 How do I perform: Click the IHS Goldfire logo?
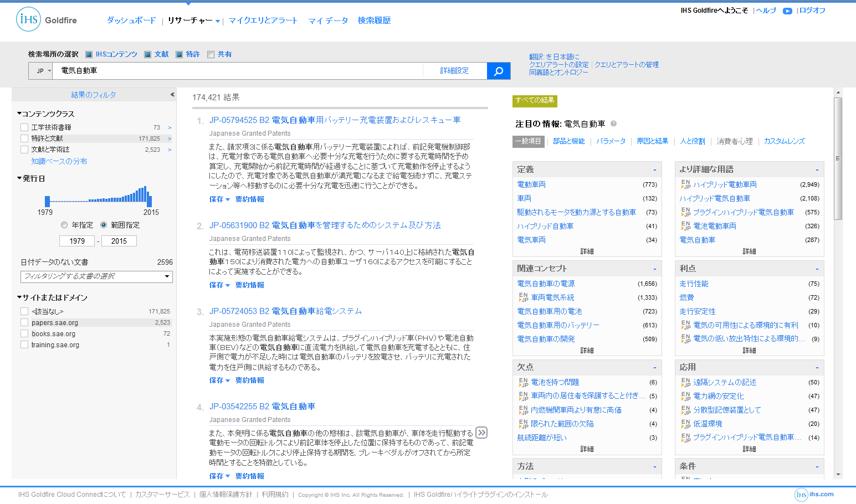click(x=47, y=20)
